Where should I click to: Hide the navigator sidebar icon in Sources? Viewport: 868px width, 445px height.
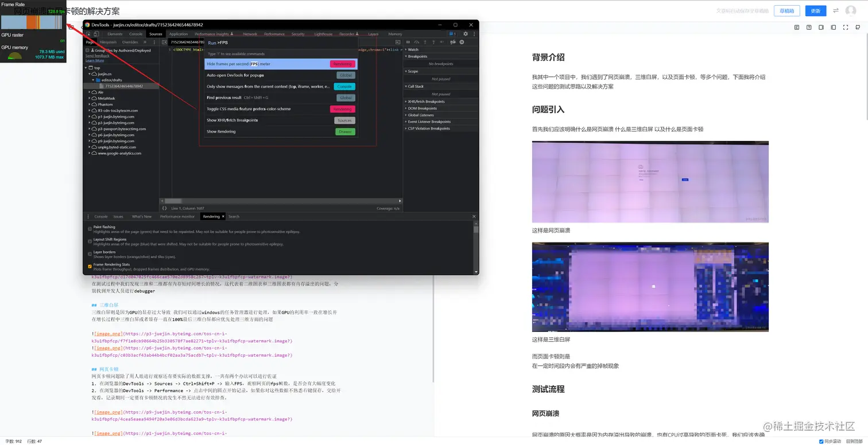164,42
